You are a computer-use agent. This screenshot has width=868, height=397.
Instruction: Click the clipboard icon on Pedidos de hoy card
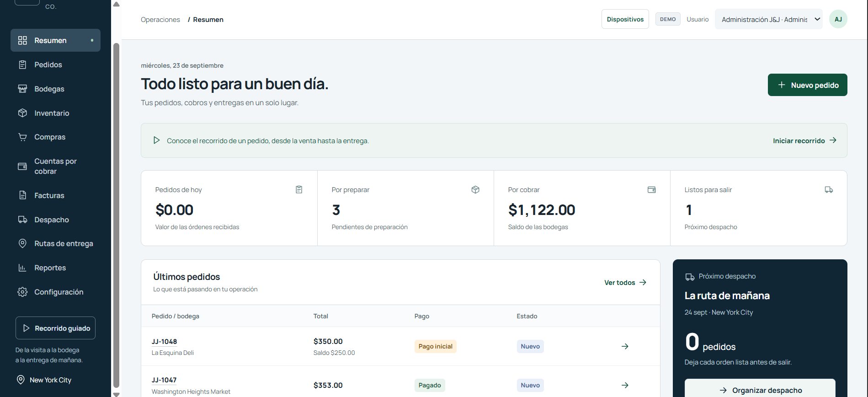pos(299,189)
